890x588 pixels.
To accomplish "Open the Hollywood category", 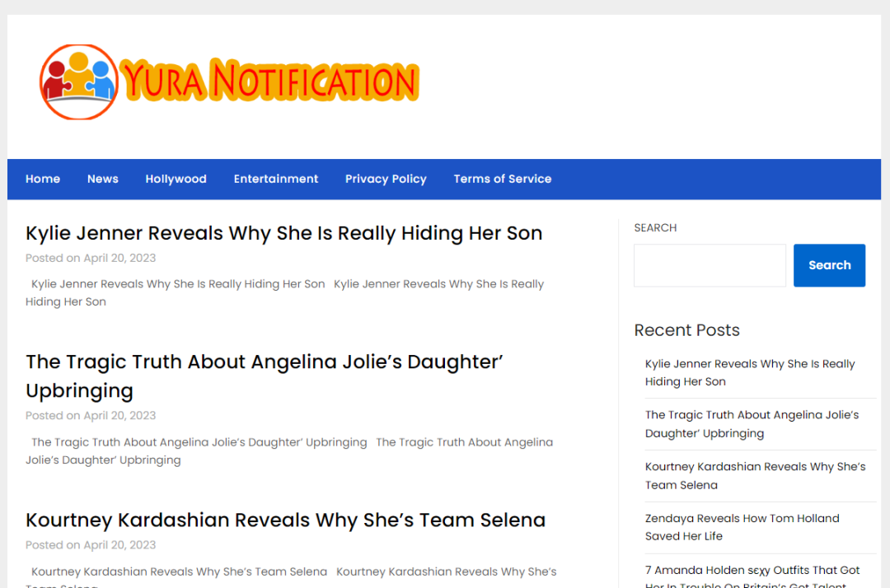I will 176,180.
